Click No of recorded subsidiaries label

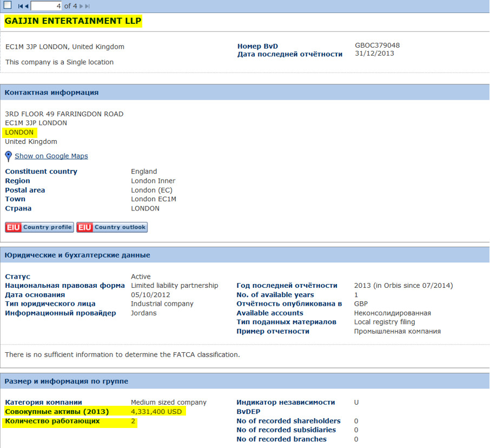[x=286, y=430]
